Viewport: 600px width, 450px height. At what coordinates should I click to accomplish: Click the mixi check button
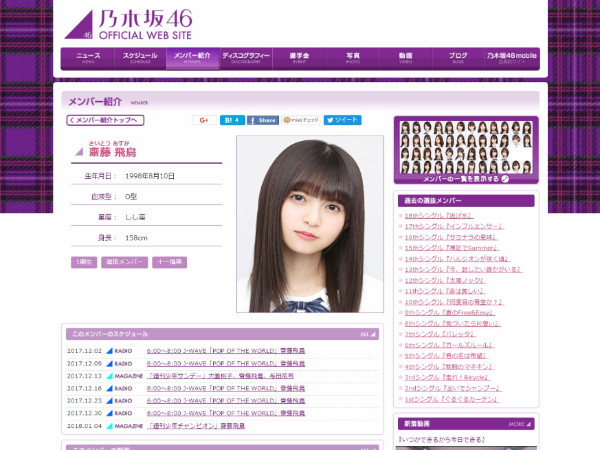point(300,120)
